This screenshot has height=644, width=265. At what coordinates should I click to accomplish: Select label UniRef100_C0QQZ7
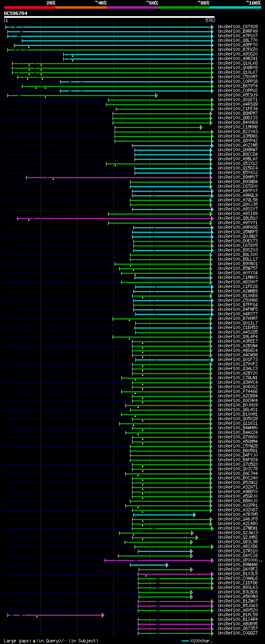tap(238, 633)
